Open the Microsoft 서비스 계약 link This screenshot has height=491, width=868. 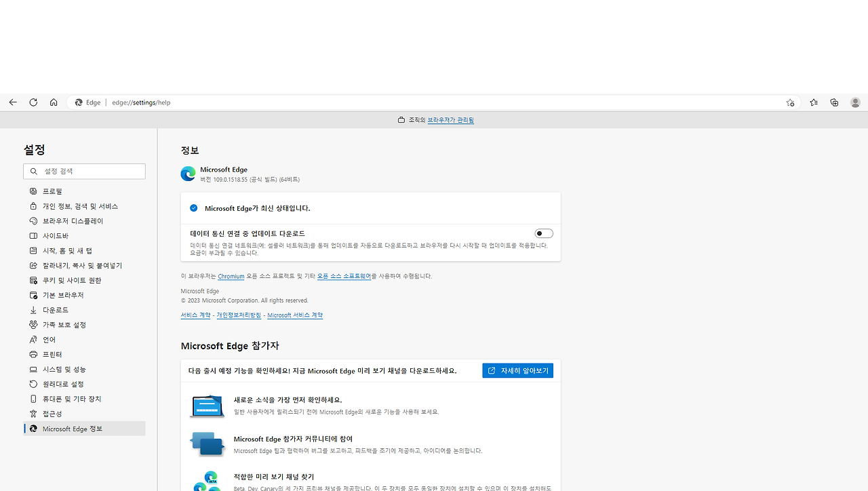pos(295,315)
